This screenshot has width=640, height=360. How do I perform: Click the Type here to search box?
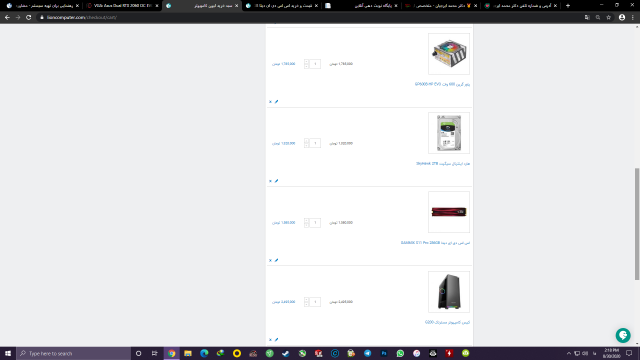(74, 353)
